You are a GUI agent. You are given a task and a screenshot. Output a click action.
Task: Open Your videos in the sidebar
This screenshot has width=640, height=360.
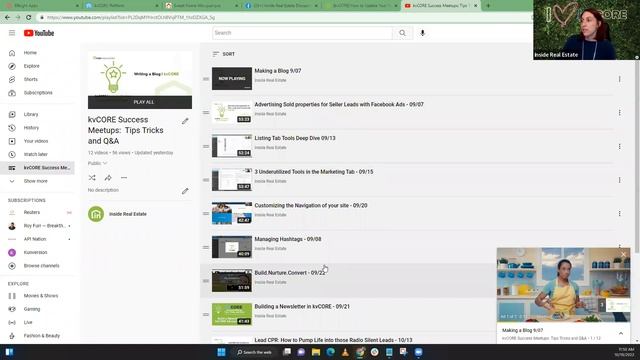37,141
